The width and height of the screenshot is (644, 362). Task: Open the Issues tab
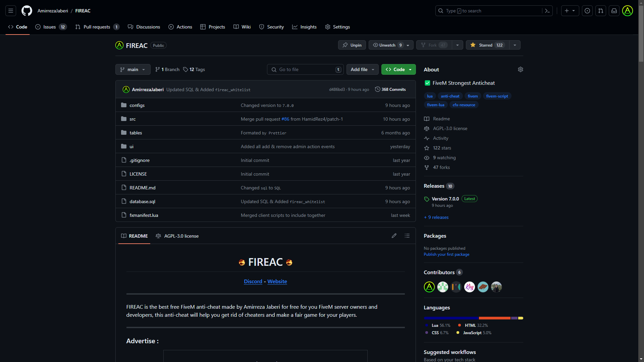point(51,27)
